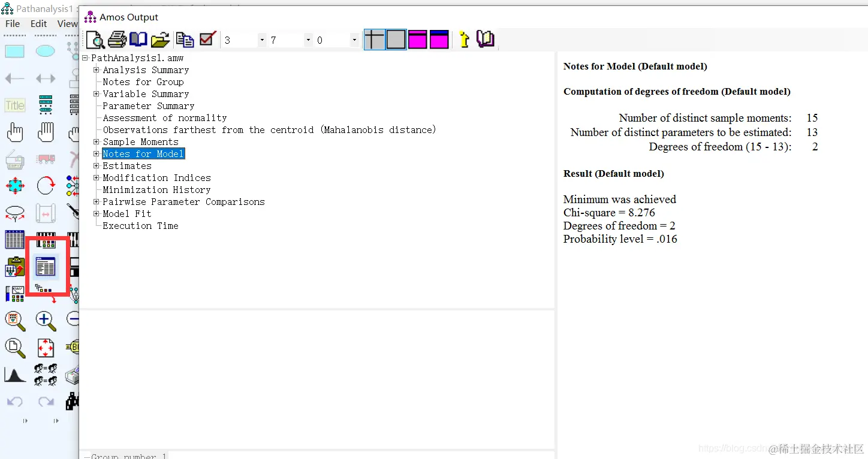Expand the Variable Summary tree node
This screenshot has height=459, width=868.
(x=97, y=94)
